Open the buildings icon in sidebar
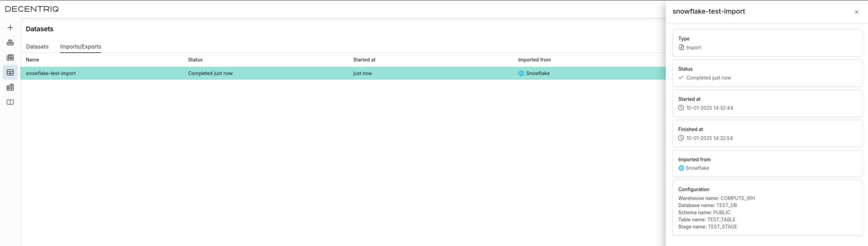 10,87
